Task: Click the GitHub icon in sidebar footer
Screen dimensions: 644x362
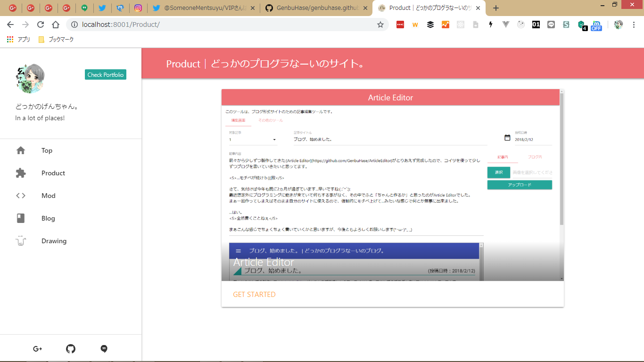Action: [71, 349]
